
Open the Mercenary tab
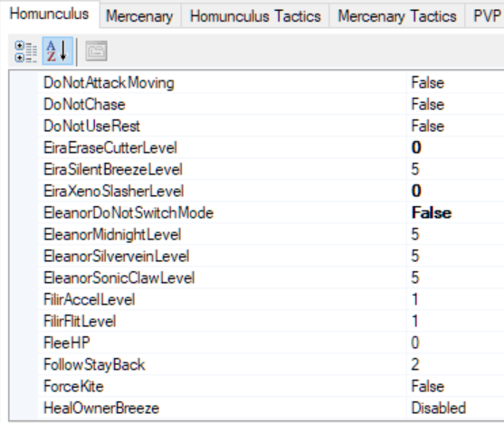pyautogui.click(x=140, y=16)
